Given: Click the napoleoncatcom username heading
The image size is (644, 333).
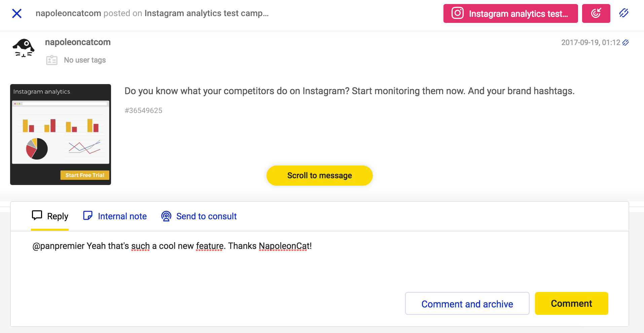Looking at the screenshot, I should [x=78, y=42].
